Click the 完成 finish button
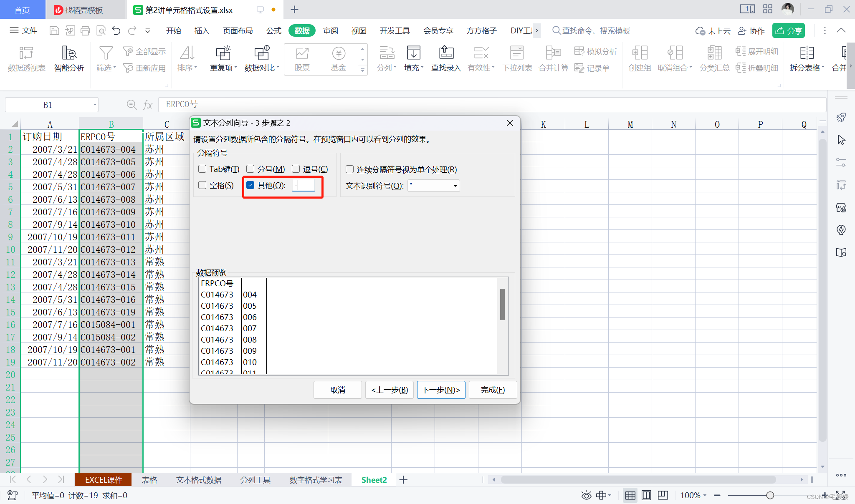Viewport: 855px width, 504px height. click(x=493, y=390)
